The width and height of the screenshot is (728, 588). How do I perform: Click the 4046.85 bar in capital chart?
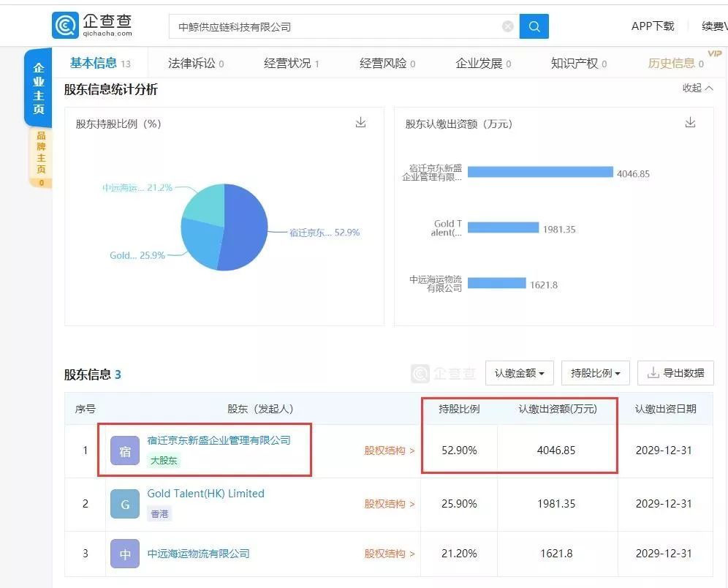pyautogui.click(x=540, y=173)
